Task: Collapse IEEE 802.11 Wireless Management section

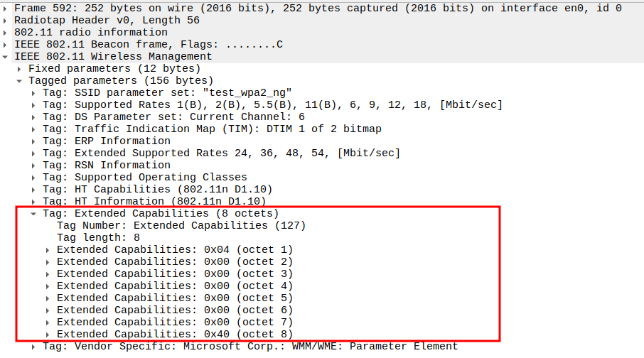Action: [x=6, y=57]
